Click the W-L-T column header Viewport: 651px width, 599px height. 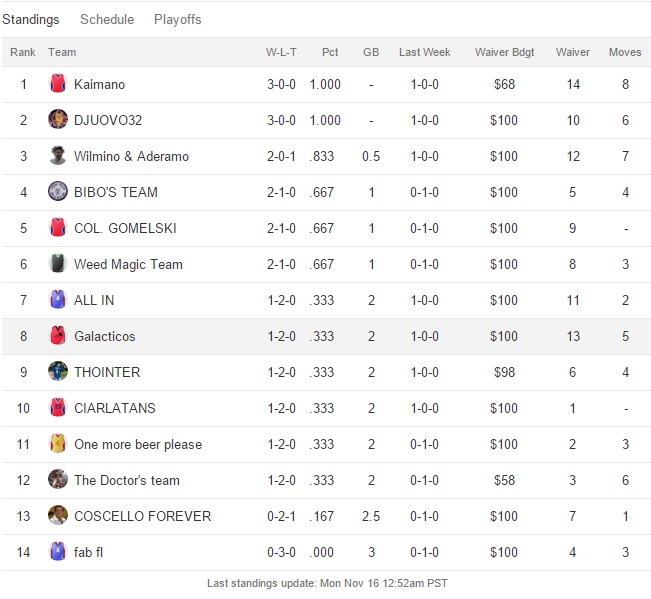[281, 53]
